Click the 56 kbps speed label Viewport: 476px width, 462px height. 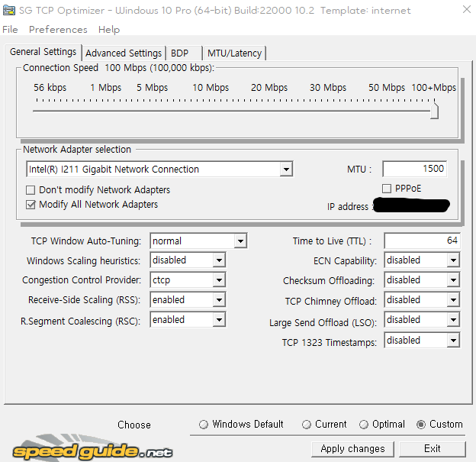(50, 88)
